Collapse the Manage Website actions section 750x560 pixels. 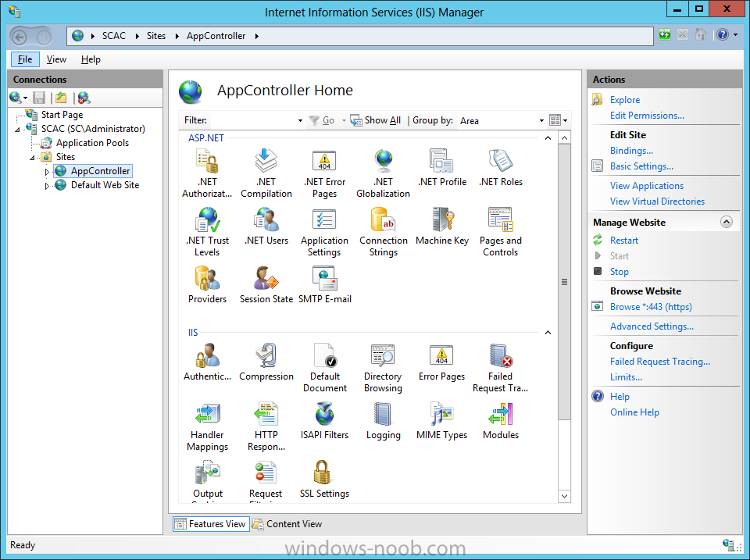coord(726,222)
